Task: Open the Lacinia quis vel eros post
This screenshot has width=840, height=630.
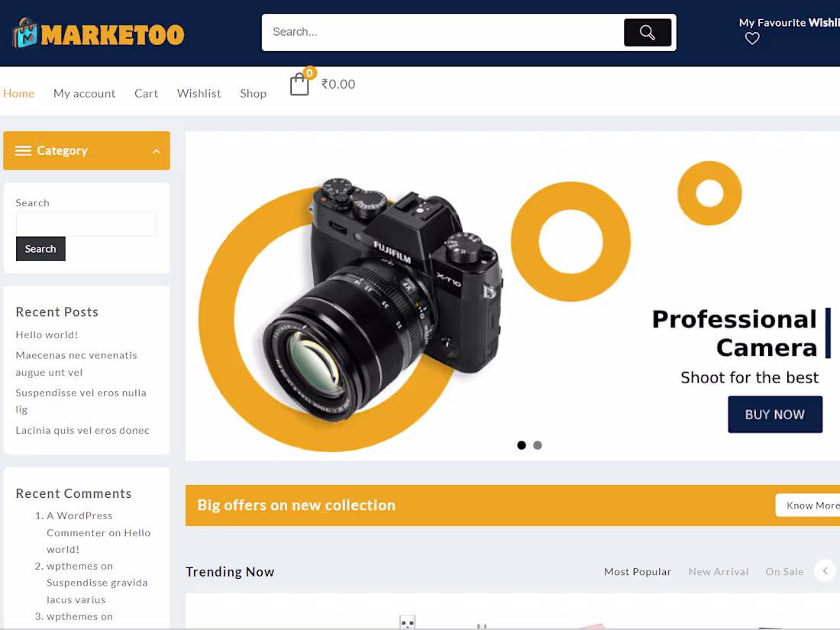Action: 82,430
